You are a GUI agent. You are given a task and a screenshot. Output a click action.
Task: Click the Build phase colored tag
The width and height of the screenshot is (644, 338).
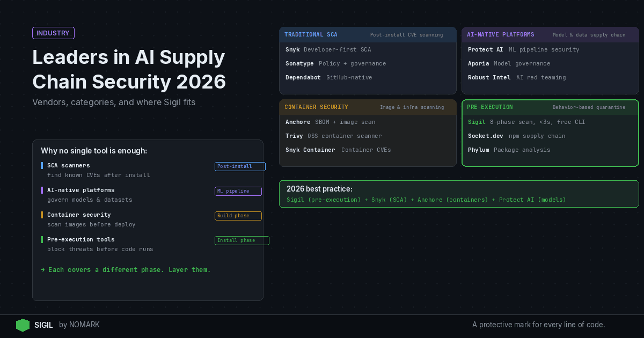point(238,216)
